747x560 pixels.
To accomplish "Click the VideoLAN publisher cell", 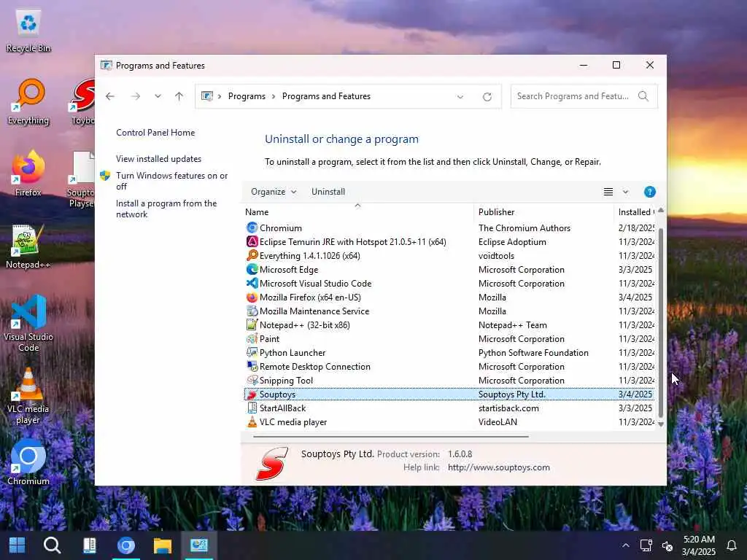I will pos(498,422).
